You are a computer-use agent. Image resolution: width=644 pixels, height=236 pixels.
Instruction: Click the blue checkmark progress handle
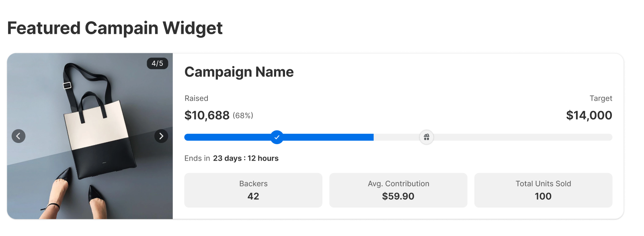277,137
